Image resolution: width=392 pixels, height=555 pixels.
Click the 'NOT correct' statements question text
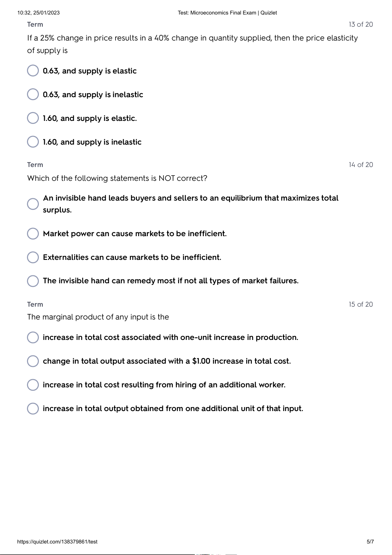click(x=117, y=178)
